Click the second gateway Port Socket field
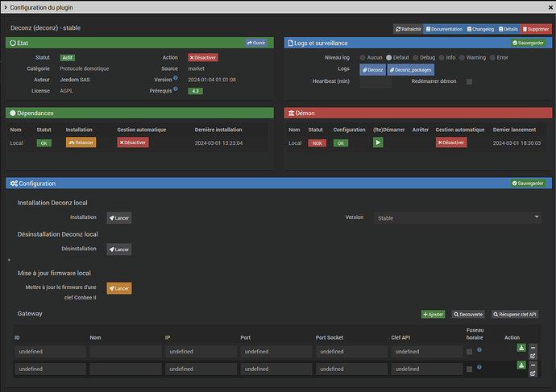Image resolution: width=556 pixels, height=392 pixels. [x=352, y=369]
